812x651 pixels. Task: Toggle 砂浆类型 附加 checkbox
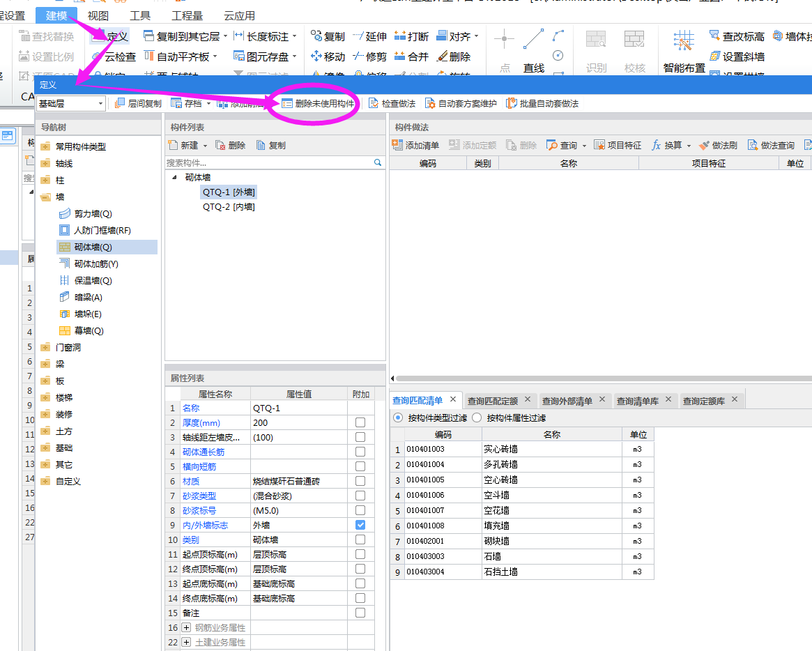click(x=360, y=496)
